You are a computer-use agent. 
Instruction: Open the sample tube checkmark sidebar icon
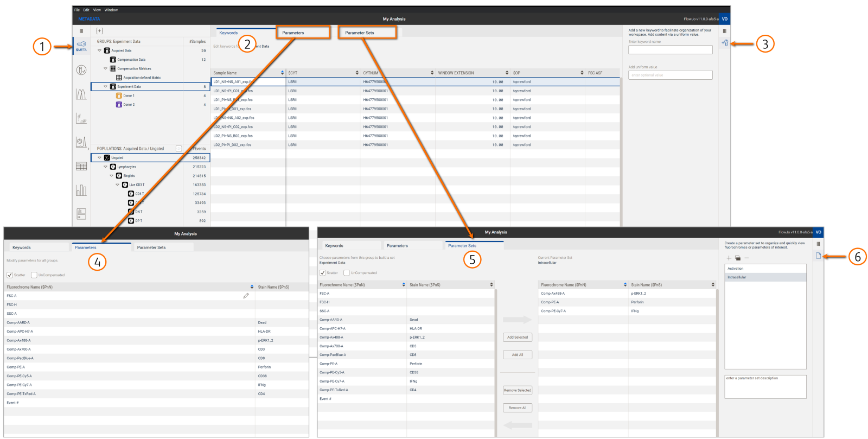(x=81, y=70)
